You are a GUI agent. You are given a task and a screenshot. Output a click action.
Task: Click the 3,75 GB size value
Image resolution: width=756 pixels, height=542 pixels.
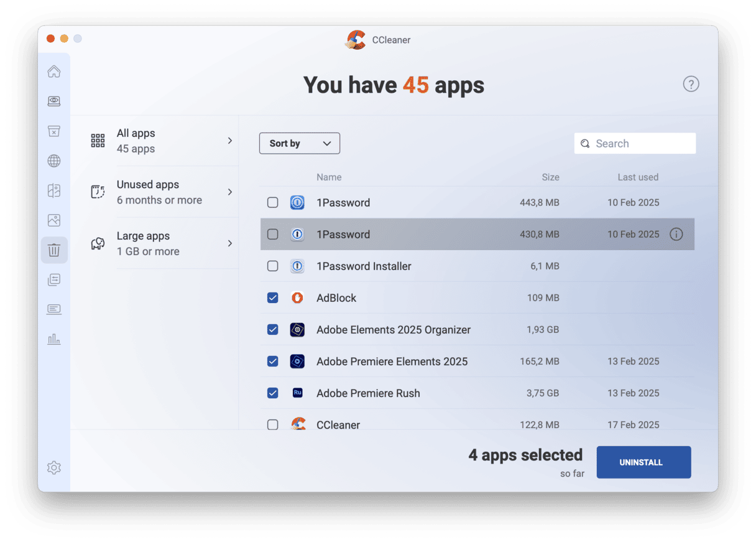click(x=543, y=393)
